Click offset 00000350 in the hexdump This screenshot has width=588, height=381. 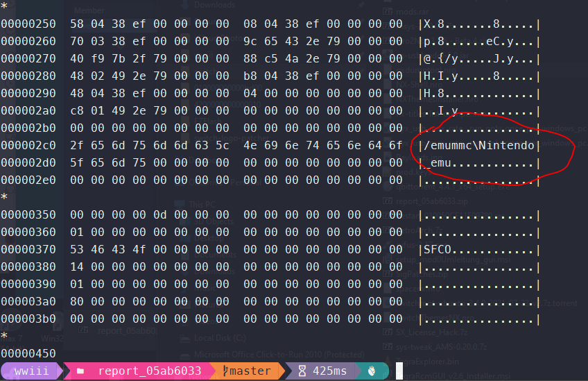[28, 214]
